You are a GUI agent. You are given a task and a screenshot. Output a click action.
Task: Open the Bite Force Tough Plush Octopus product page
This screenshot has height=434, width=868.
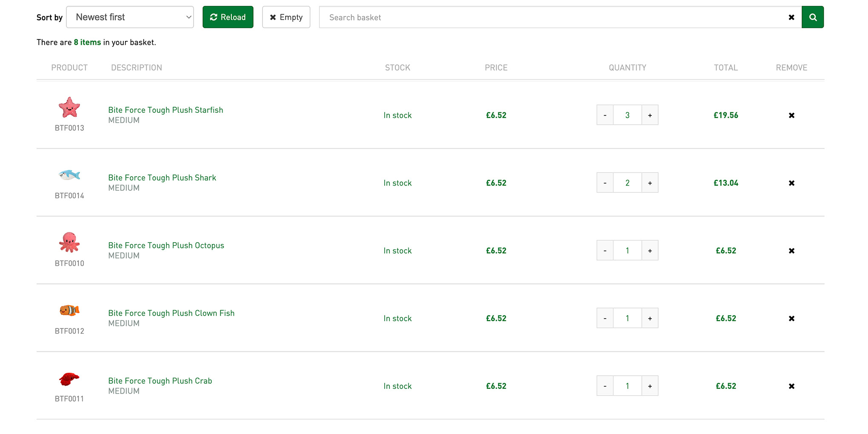point(166,245)
